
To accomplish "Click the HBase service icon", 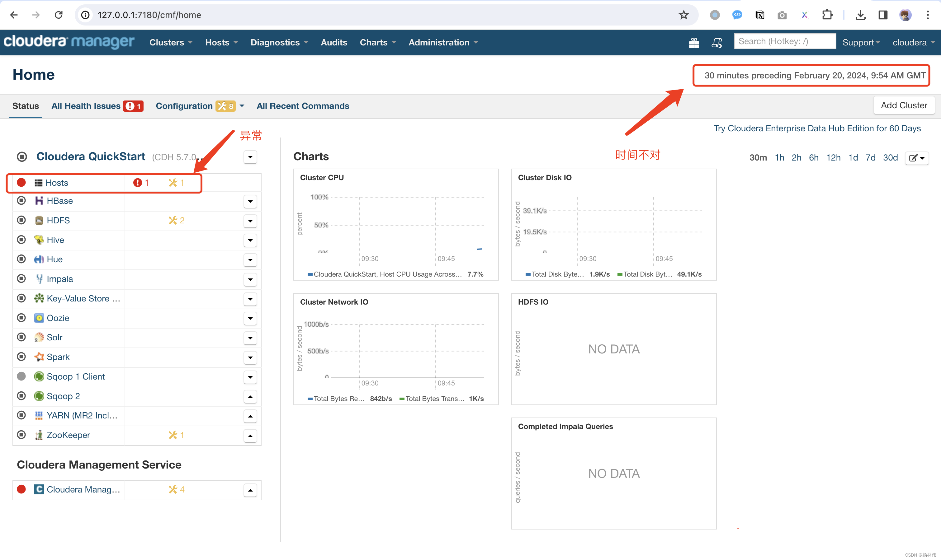I will point(39,201).
